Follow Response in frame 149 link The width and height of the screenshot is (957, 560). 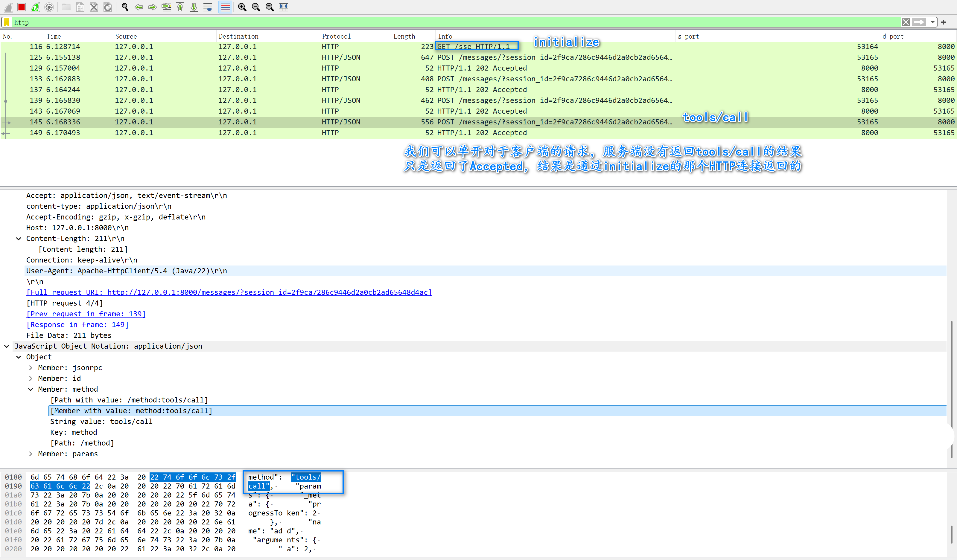coord(77,325)
